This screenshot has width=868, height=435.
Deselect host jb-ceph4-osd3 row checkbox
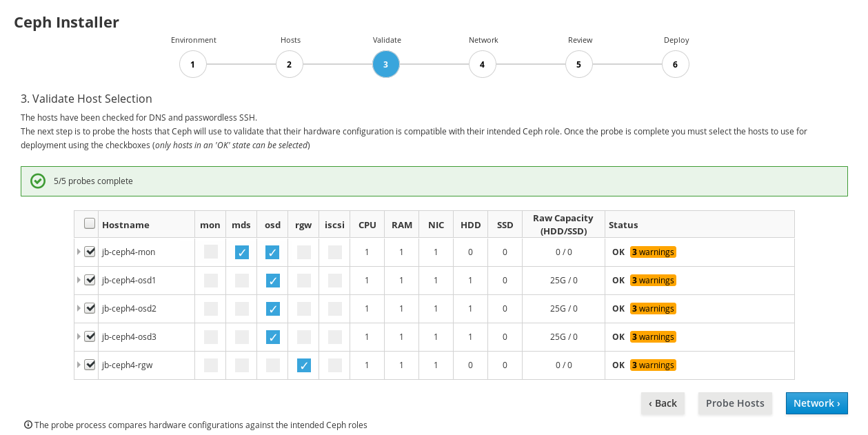click(90, 336)
